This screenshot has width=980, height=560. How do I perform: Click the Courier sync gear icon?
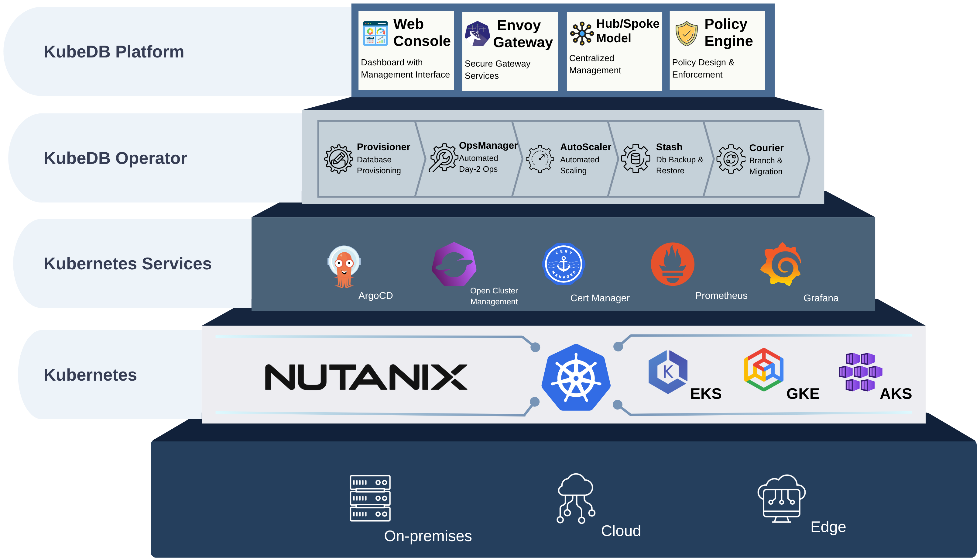point(731,158)
